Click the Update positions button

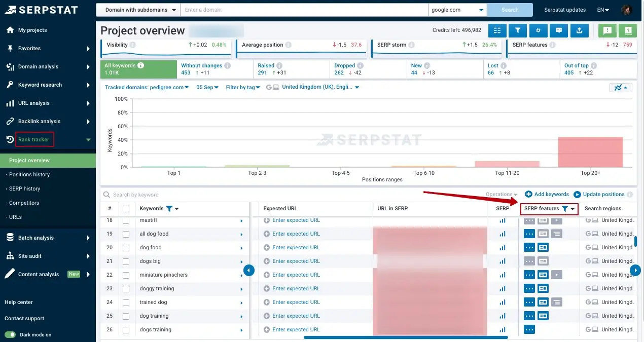point(599,195)
